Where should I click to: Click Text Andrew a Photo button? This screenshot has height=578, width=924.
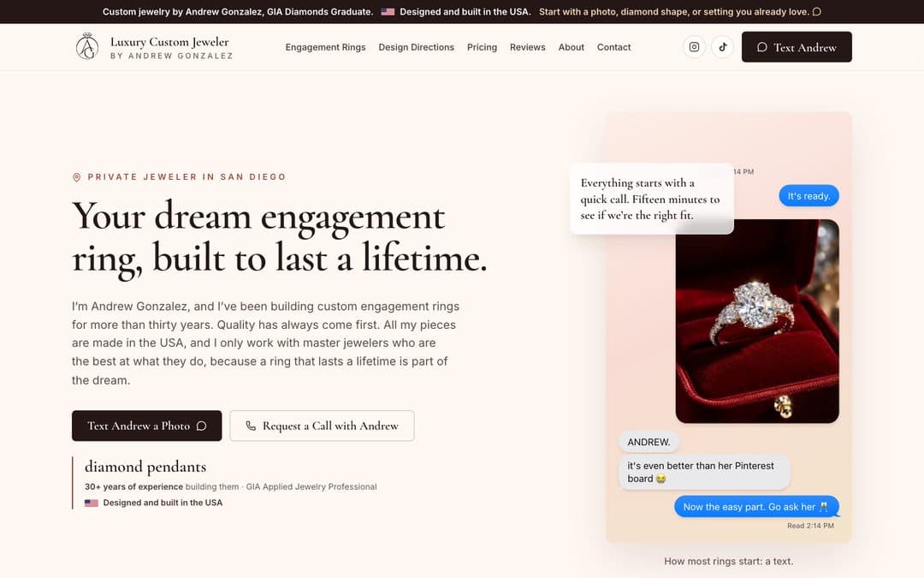147,426
